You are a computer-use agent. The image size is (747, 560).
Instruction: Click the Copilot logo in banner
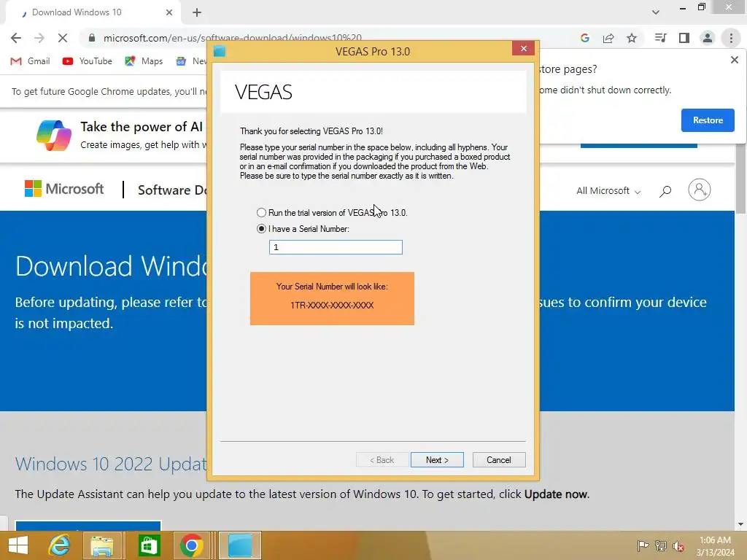click(x=54, y=135)
